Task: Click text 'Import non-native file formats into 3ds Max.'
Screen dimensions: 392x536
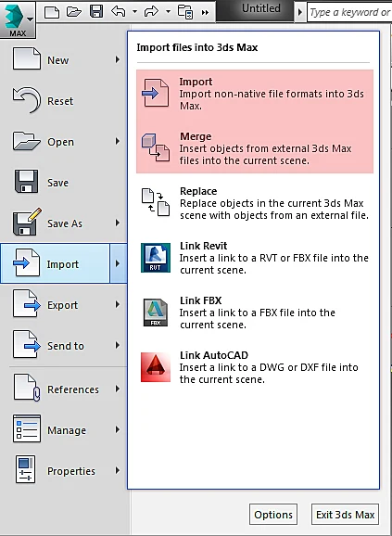Action: (x=272, y=100)
